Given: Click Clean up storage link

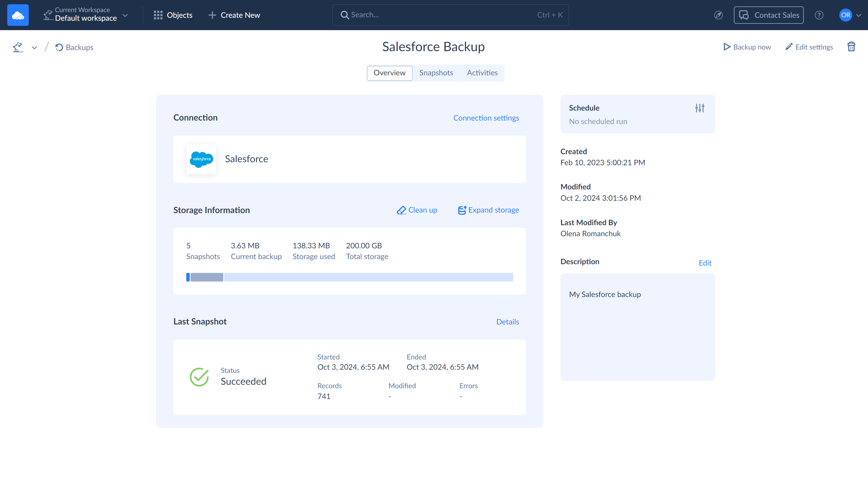Looking at the screenshot, I should 417,210.
